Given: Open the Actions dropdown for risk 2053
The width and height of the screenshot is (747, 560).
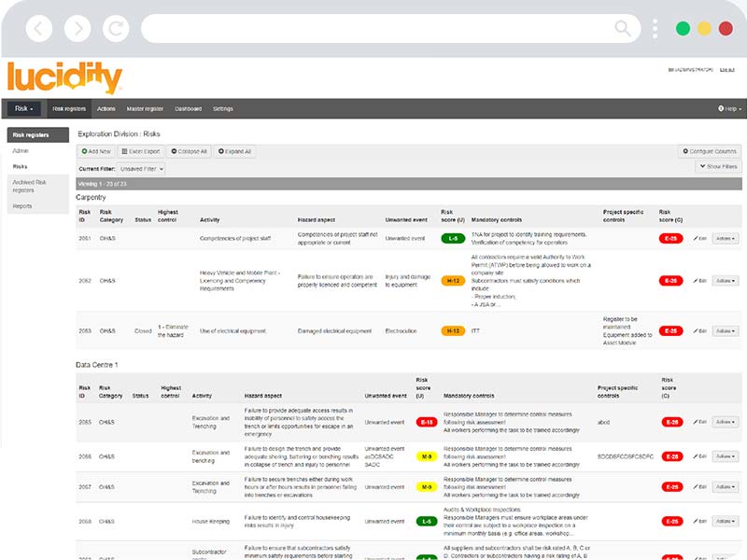Looking at the screenshot, I should [724, 330].
